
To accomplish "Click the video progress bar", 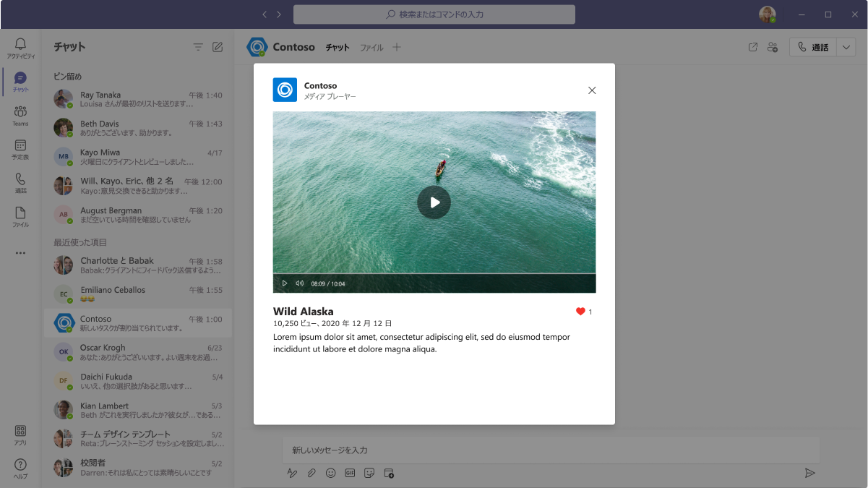I will tap(434, 274).
